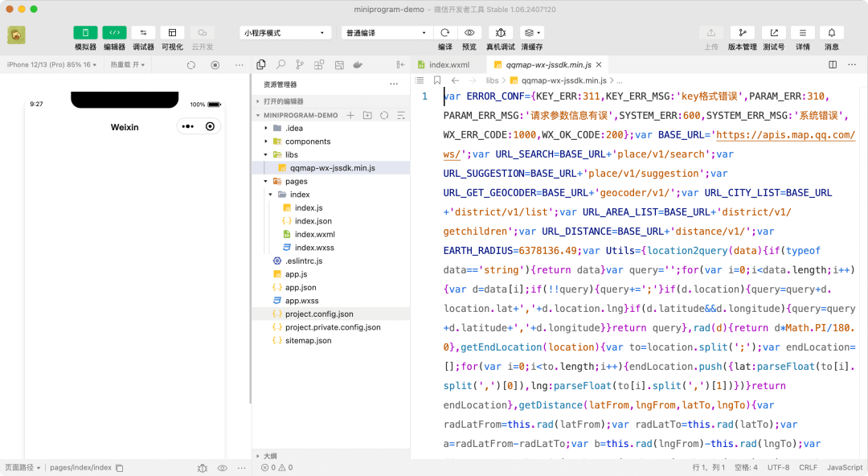Change JavaScript language mode in status bar
This screenshot has height=476, width=868.
(845, 468)
